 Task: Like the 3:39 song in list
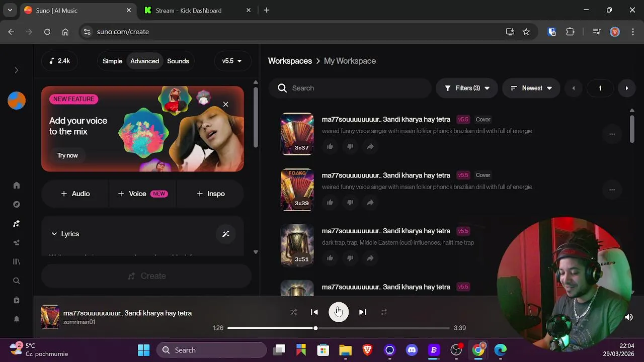click(x=330, y=202)
